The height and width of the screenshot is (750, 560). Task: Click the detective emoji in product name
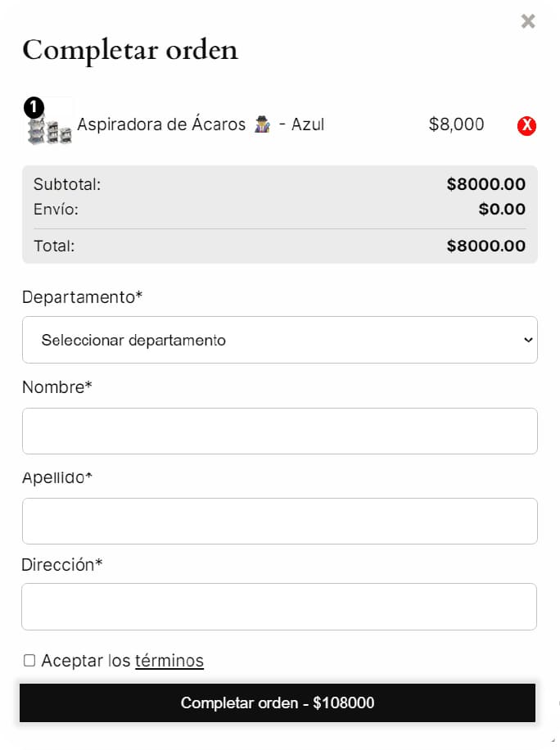point(262,125)
